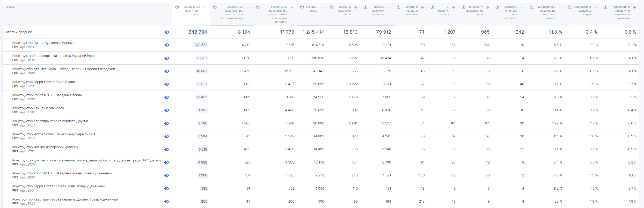This screenshot has width=644, height=208.
Task: Open Конструктор Транспортный корабль Рыцарей Рена product
Action: [x=53, y=56]
